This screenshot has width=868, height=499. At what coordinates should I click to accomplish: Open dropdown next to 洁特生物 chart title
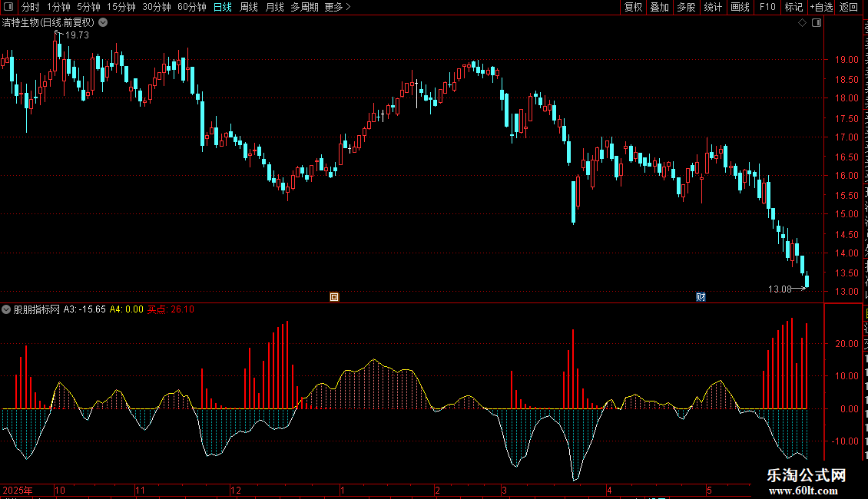click(x=103, y=23)
